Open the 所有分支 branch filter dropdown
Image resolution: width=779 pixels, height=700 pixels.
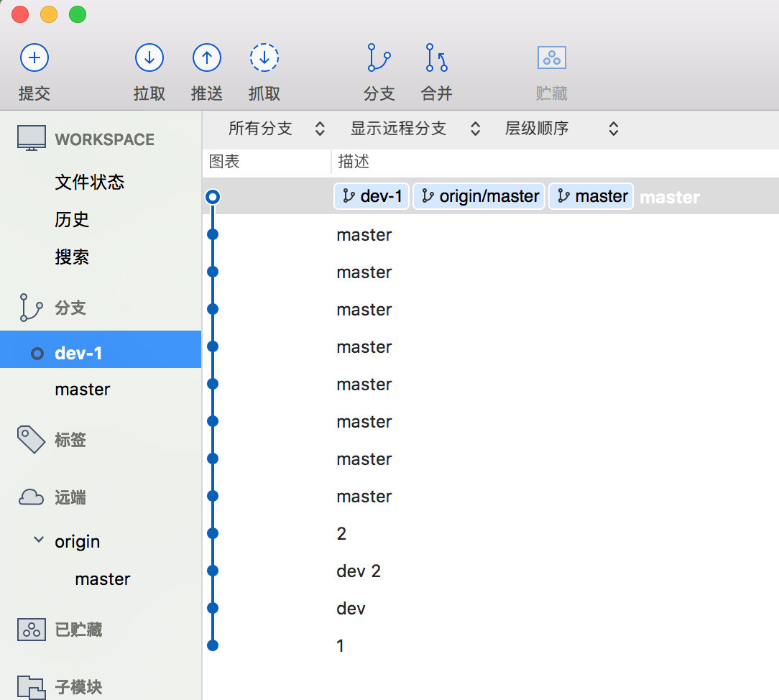[277, 129]
